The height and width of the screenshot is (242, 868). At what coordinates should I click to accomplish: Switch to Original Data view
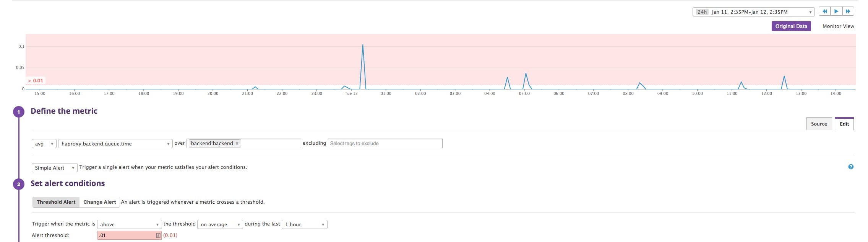pyautogui.click(x=791, y=26)
